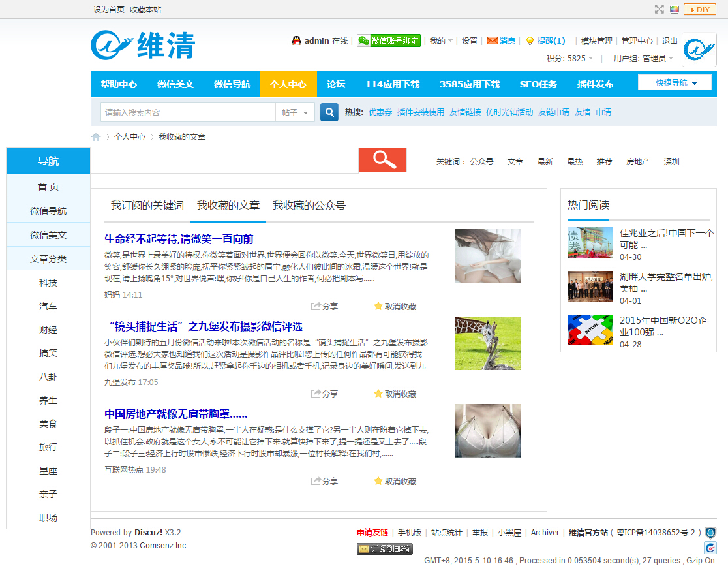Open the 论坛 nav item

pyautogui.click(x=336, y=84)
